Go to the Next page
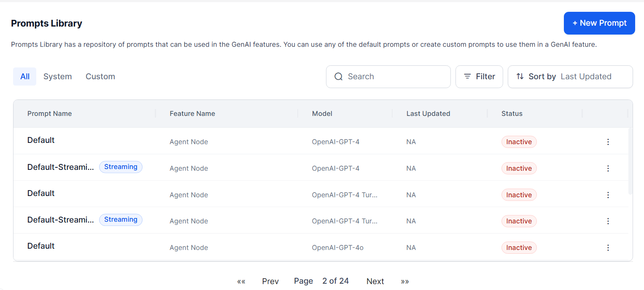 (375, 282)
